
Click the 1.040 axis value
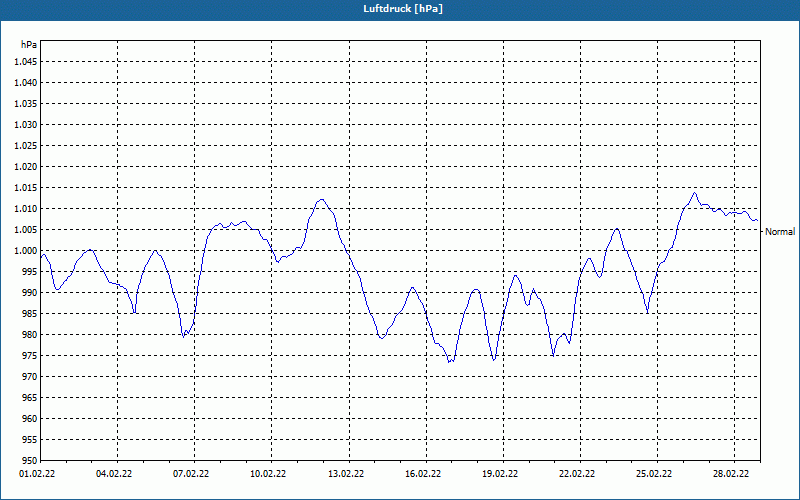click(26, 83)
